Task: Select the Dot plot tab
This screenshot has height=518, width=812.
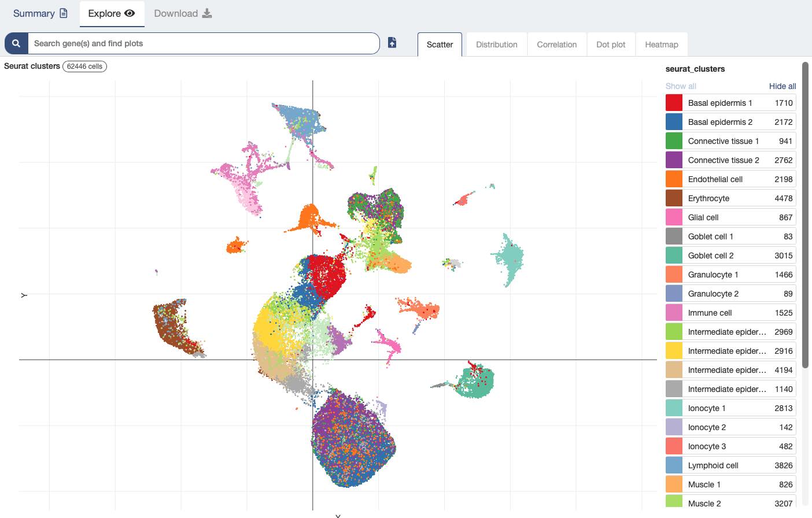Action: pyautogui.click(x=611, y=44)
